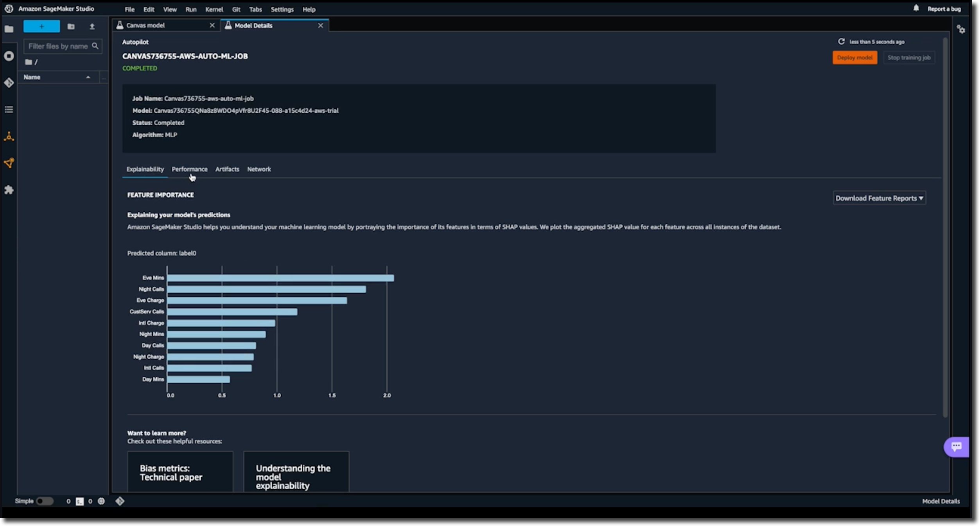Screen dimensions: 980x526
Task: Click the vertical scrollbar of Model Details
Action: [945, 227]
